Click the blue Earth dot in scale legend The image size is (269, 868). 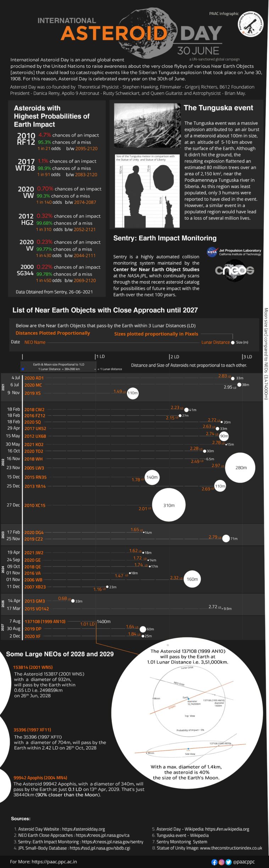click(23, 369)
